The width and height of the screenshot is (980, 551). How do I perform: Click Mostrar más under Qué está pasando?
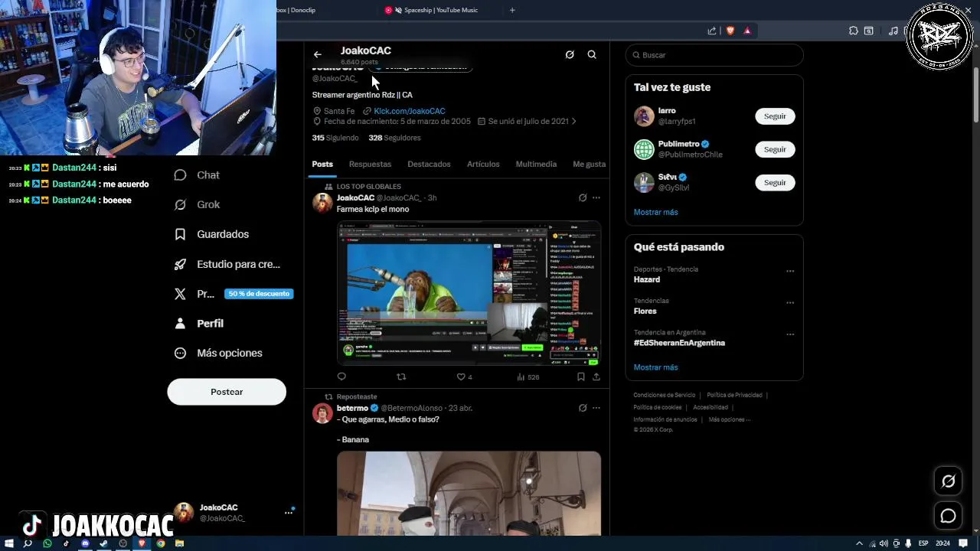pyautogui.click(x=655, y=367)
